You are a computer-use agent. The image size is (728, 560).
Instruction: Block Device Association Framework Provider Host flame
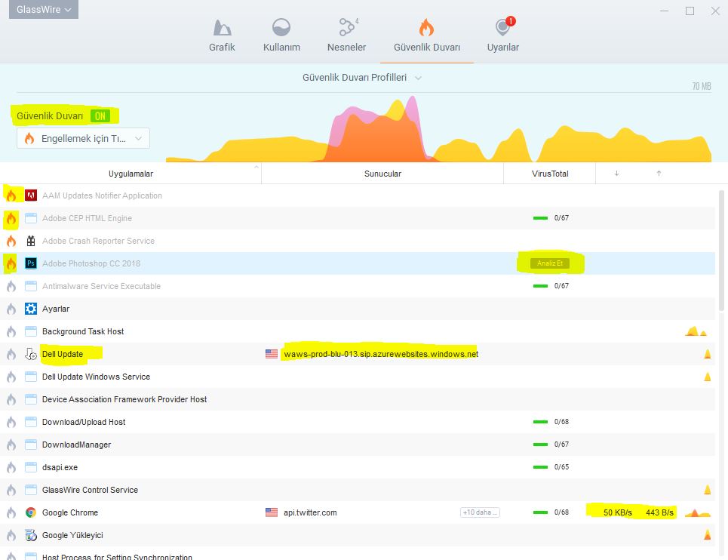tap(11, 399)
